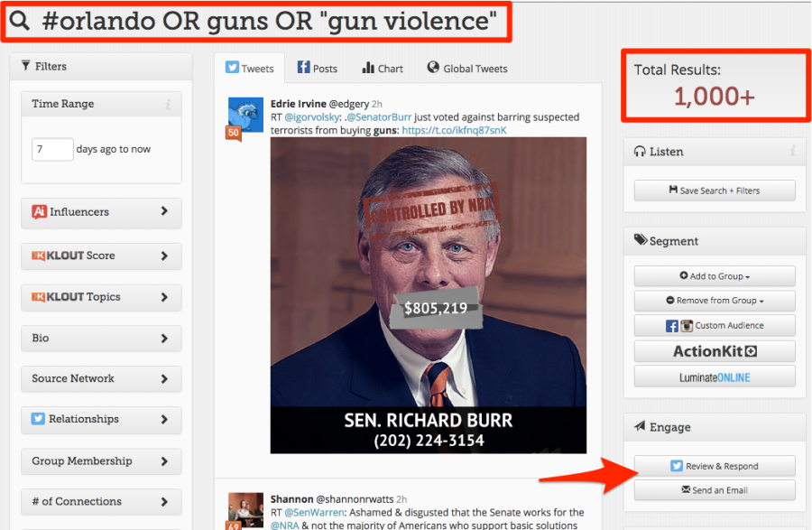Open the Remove from Group dropdown
The height and width of the screenshot is (530, 812).
click(715, 301)
